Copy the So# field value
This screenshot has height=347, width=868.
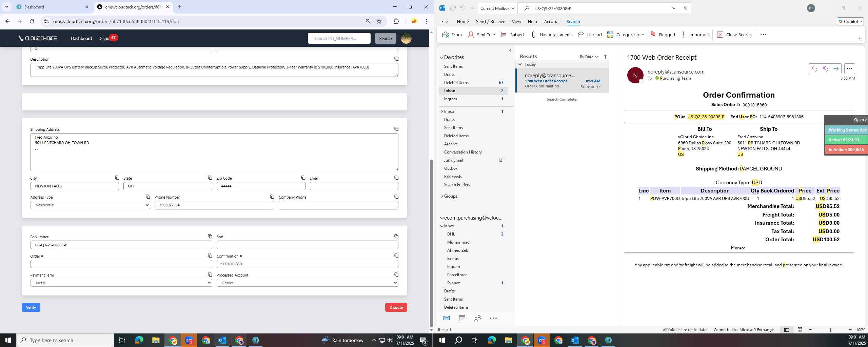coord(396,237)
